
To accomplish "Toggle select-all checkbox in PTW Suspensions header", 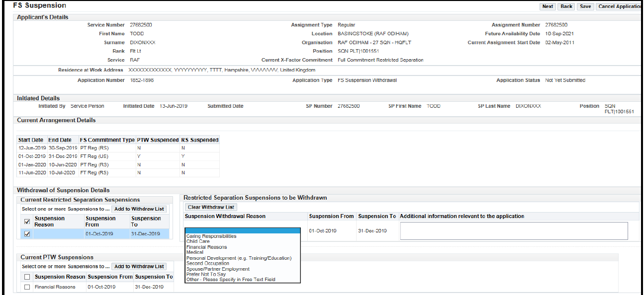I will [27, 277].
